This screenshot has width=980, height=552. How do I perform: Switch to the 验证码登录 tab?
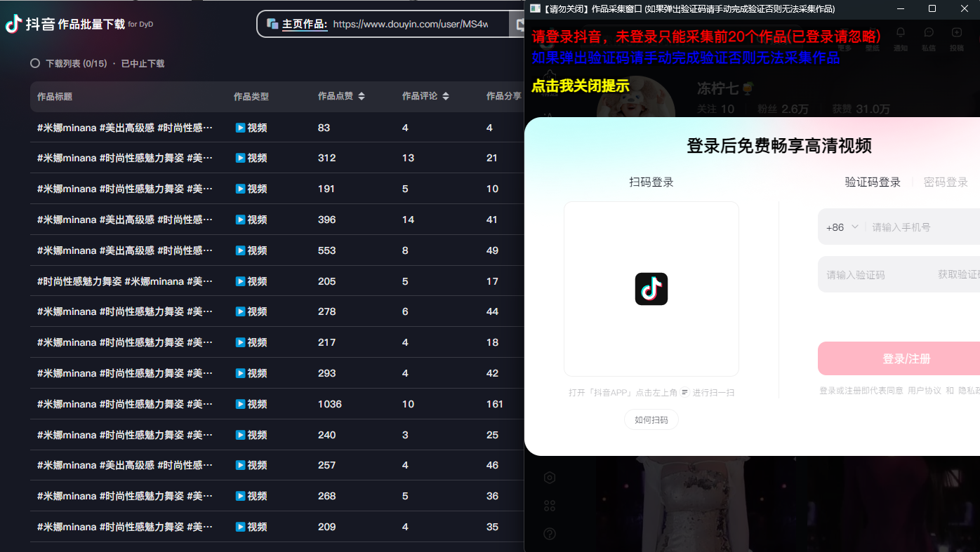click(x=873, y=181)
